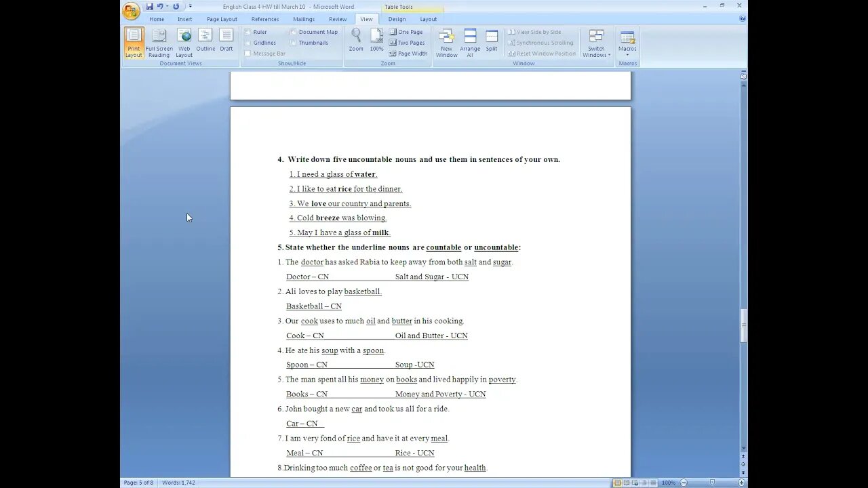Switch to Outline view in ribbon

(x=205, y=40)
